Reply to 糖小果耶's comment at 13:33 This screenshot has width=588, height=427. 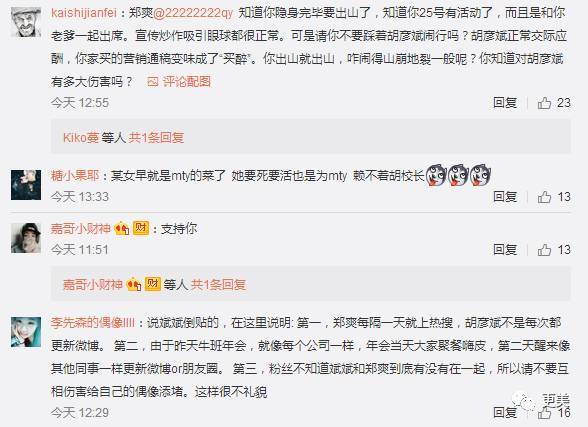(505, 197)
